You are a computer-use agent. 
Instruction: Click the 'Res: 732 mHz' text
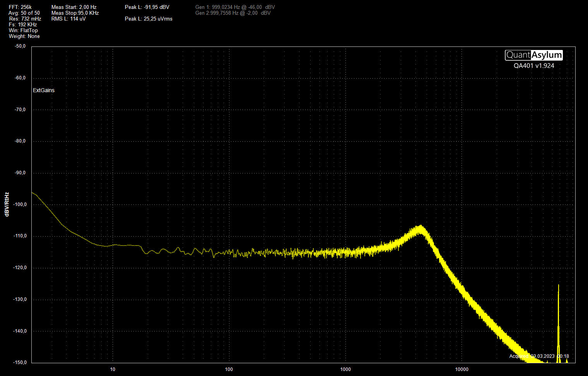click(25, 19)
